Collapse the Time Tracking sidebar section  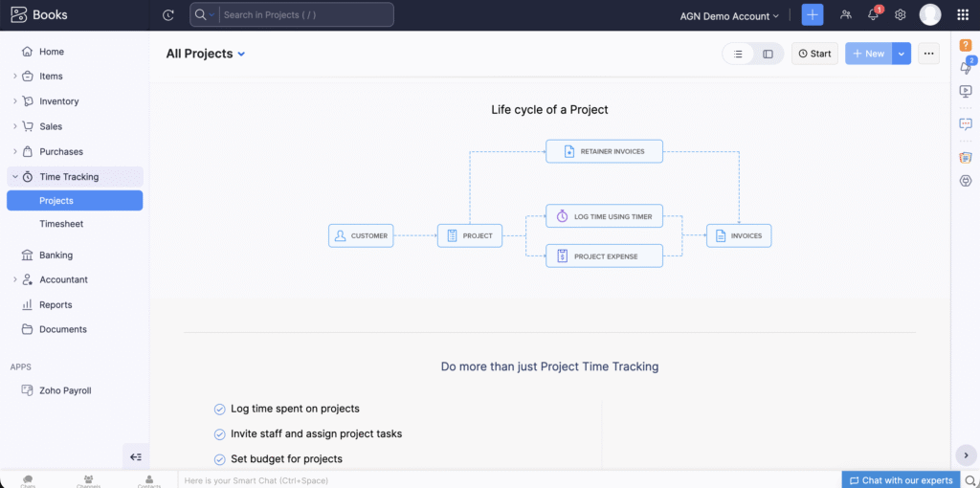[x=15, y=177]
